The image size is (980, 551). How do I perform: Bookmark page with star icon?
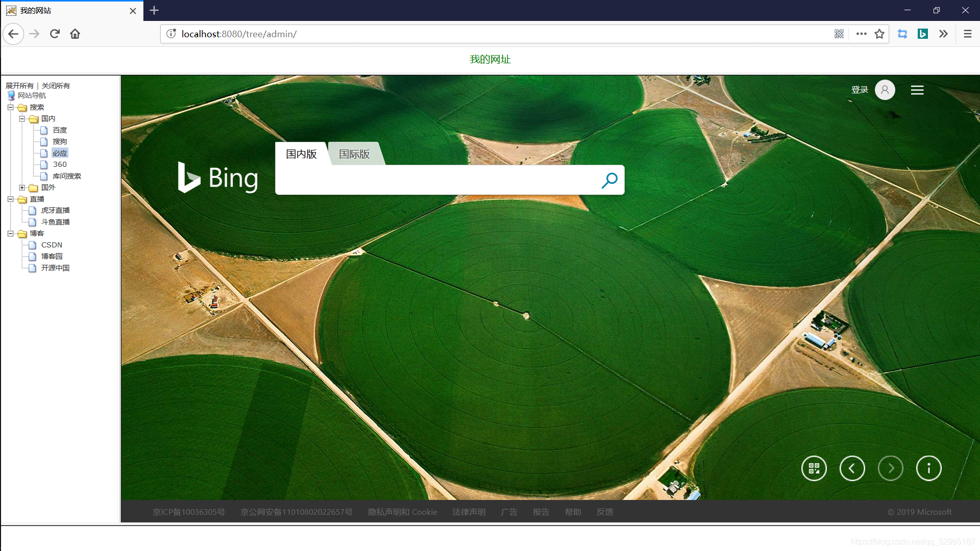[879, 34]
